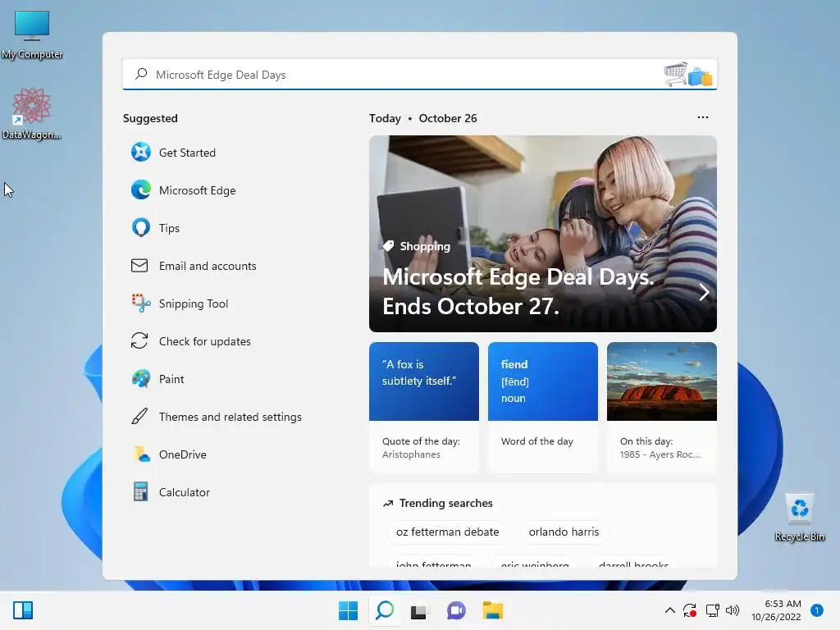The image size is (840, 630).
Task: Click Windows Start button on taskbar
Action: [348, 610]
